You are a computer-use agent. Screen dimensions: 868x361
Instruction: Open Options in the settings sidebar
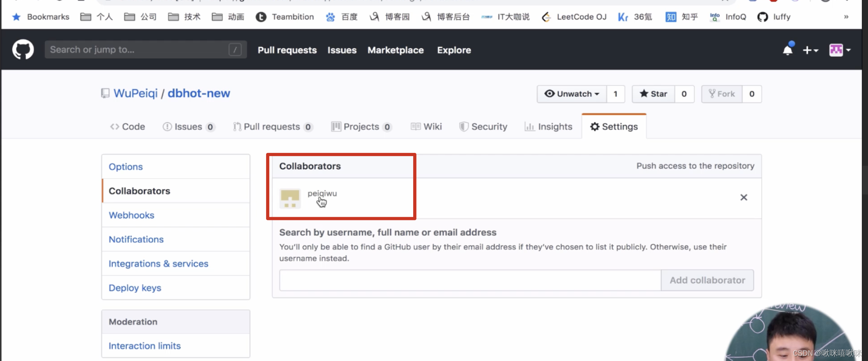pyautogui.click(x=176, y=167)
